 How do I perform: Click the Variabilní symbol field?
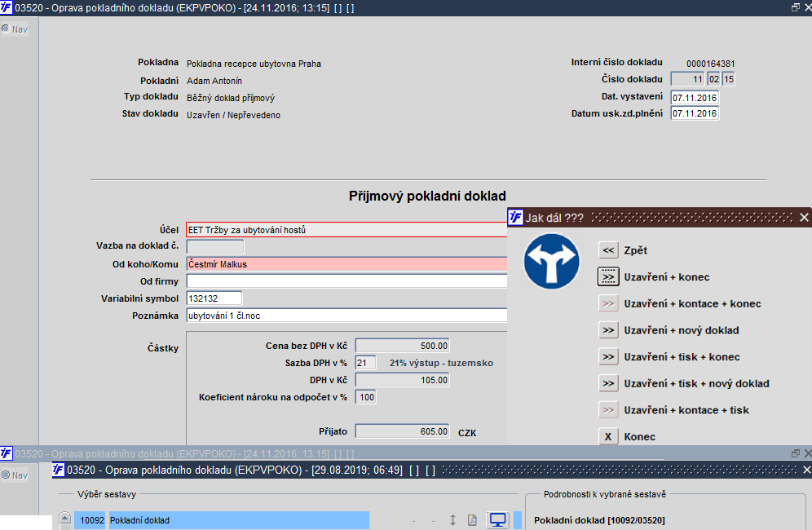214,298
